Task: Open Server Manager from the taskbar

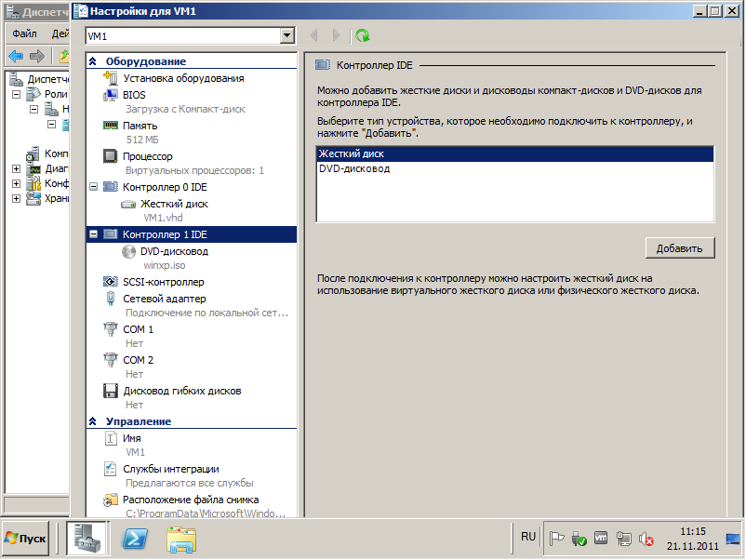Action: coord(87,538)
